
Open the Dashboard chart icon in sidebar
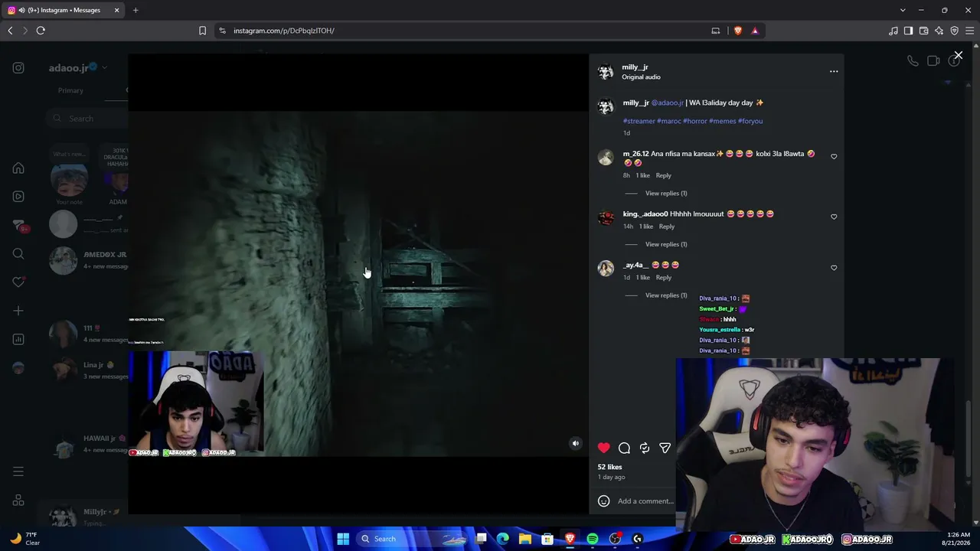(18, 340)
